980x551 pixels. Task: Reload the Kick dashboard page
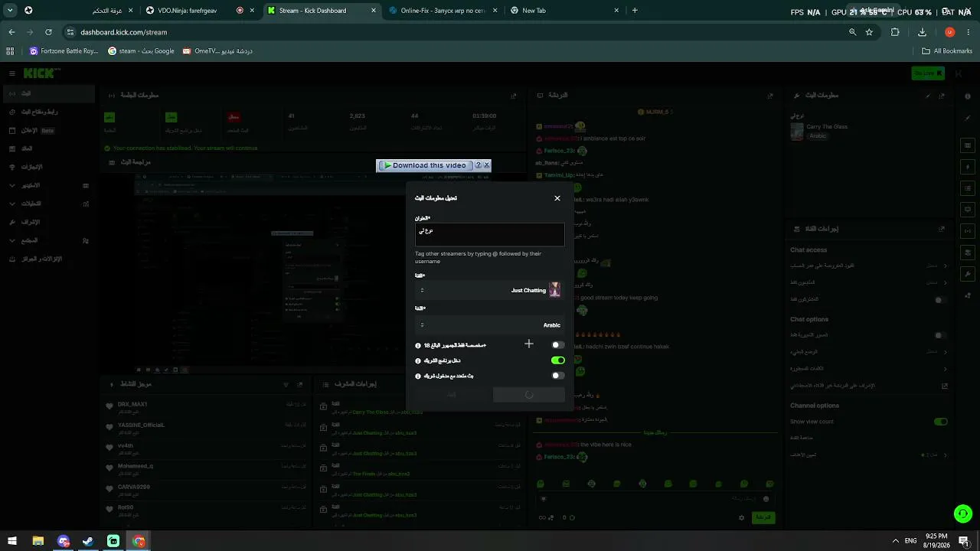[48, 32]
